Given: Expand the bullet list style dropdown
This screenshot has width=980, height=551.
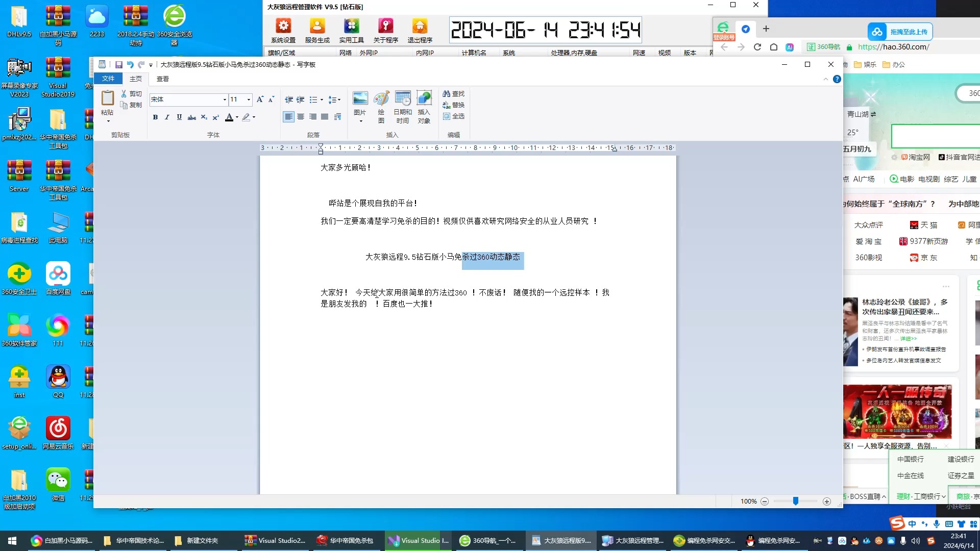Looking at the screenshot, I should (321, 99).
